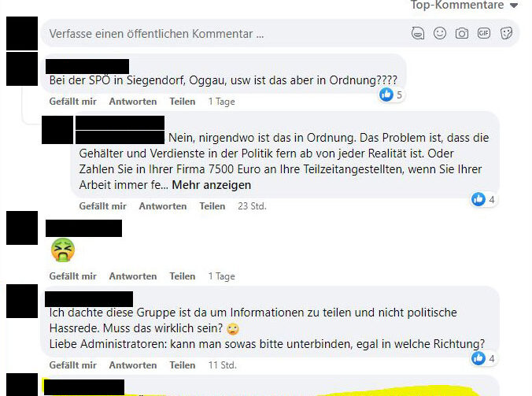The image size is (532, 396).
Task: Attach a photo via camera icon
Action: (462, 33)
